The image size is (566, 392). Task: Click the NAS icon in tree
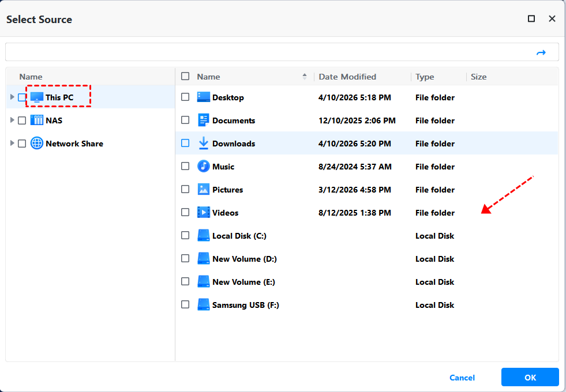tap(37, 120)
